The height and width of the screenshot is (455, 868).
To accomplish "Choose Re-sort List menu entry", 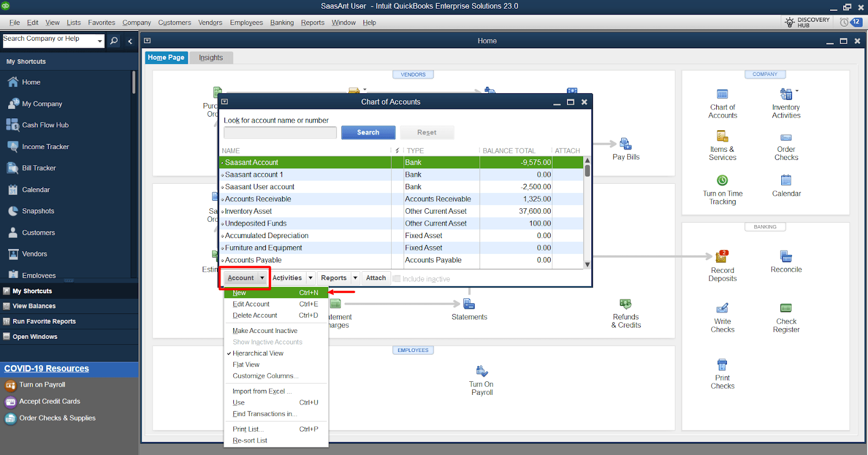I will pyautogui.click(x=276, y=440).
